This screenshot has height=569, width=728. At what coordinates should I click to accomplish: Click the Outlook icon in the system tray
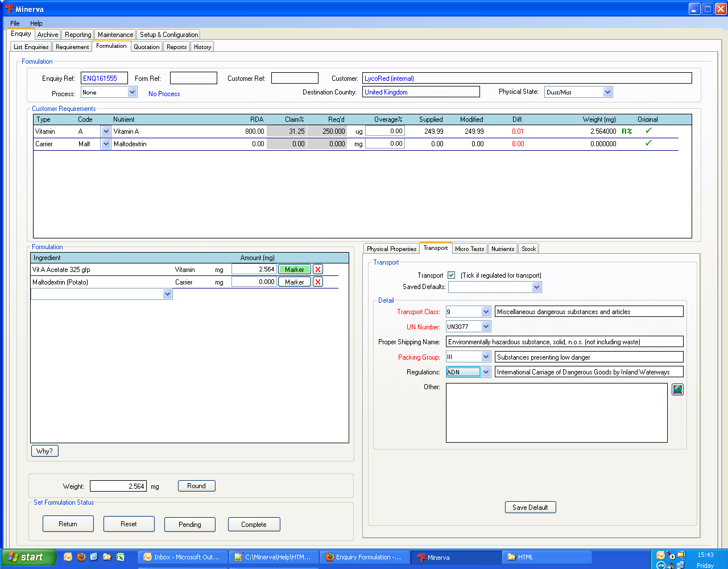tap(660, 555)
